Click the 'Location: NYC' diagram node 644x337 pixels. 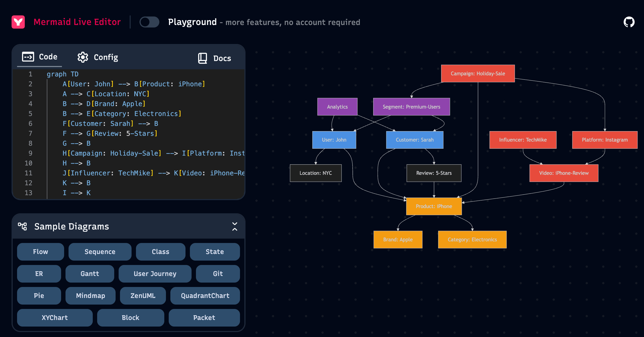coord(316,173)
